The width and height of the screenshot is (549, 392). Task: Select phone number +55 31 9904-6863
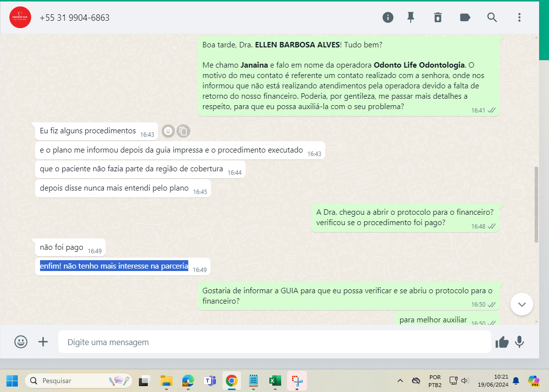75,17
